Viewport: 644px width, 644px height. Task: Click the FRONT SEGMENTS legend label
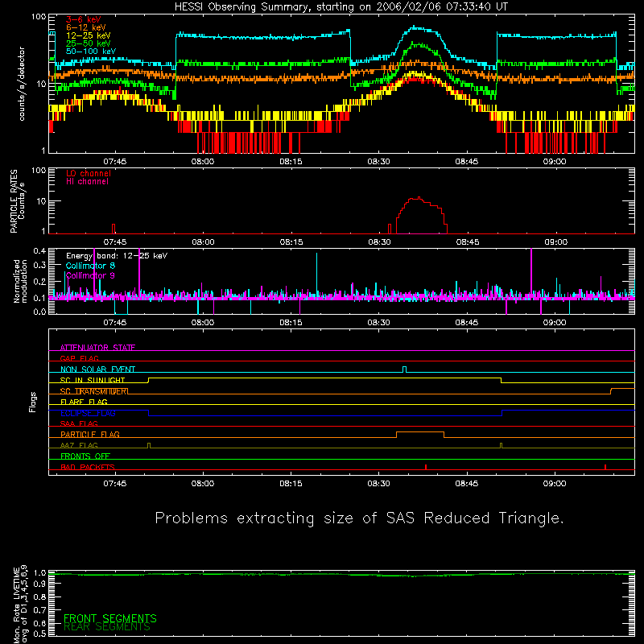[x=110, y=618]
